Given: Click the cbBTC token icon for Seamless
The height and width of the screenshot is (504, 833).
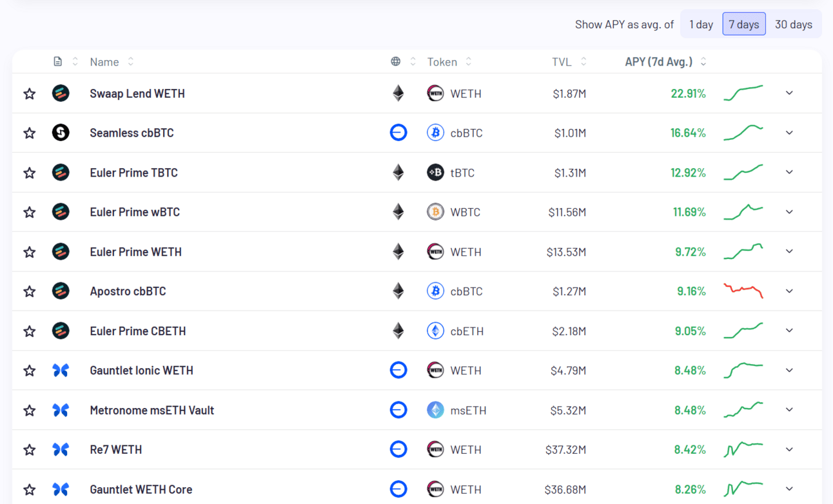Looking at the screenshot, I should (435, 133).
